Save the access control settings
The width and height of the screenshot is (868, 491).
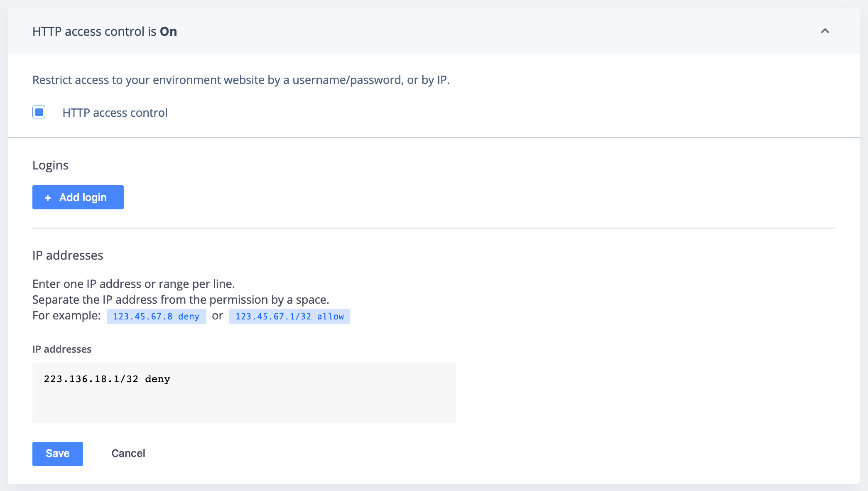coord(58,454)
